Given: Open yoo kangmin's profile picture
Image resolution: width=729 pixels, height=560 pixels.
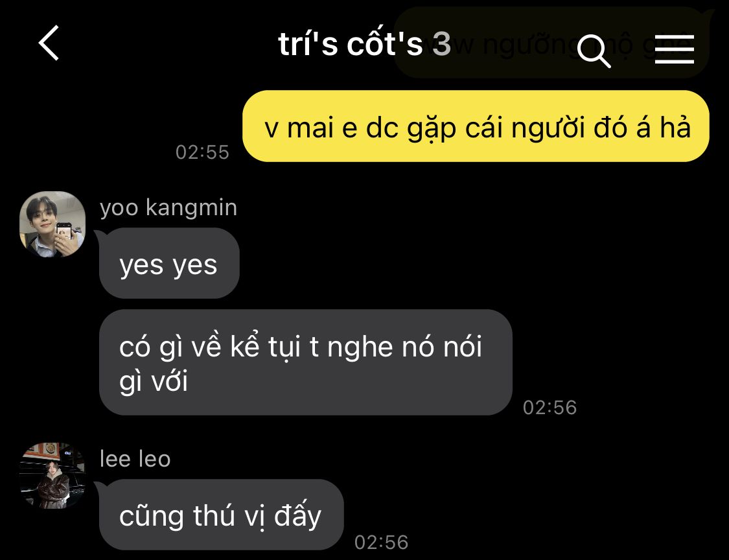Looking at the screenshot, I should (52, 224).
